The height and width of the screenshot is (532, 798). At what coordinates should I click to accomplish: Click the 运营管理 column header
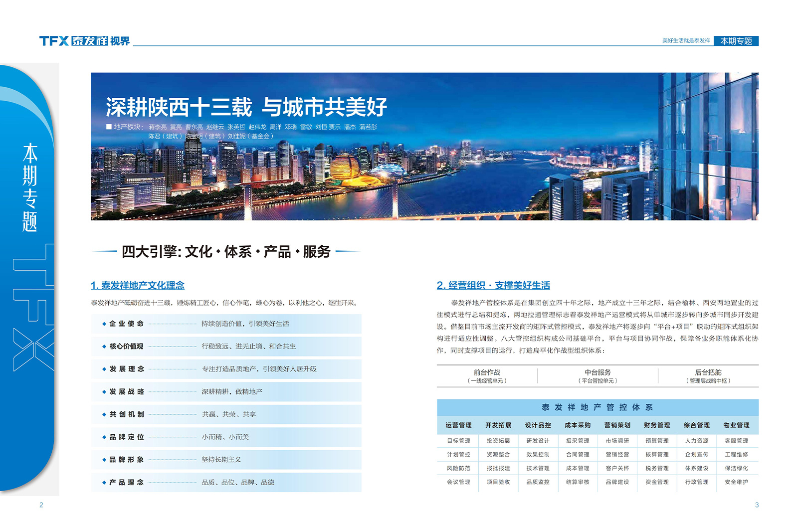pos(458,425)
